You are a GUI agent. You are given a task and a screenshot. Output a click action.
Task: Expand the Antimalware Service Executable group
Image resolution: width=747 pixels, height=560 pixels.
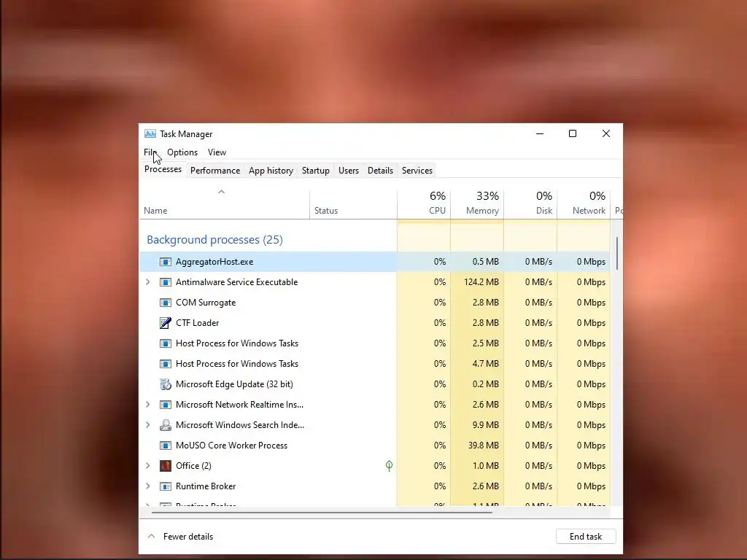pos(147,282)
